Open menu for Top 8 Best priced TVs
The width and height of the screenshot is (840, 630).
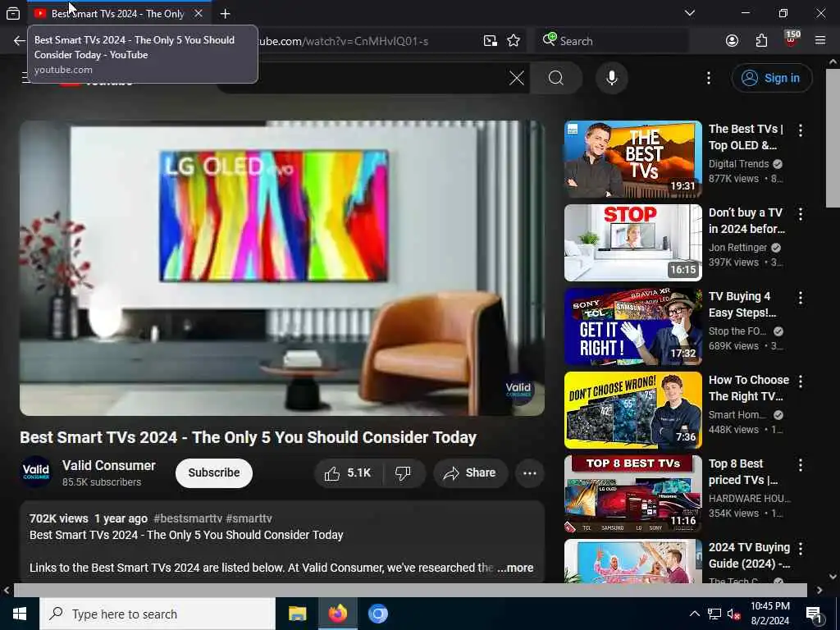click(x=801, y=465)
